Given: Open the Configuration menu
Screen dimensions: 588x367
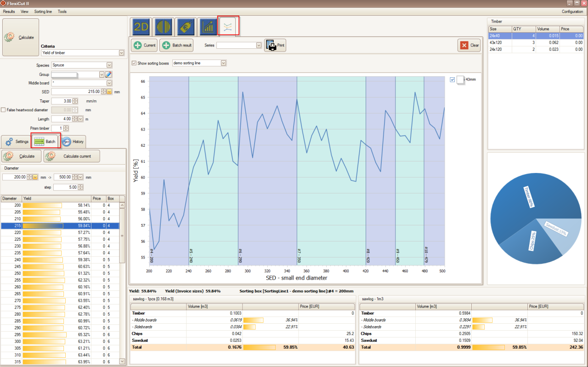Looking at the screenshot, I should coord(572,11).
